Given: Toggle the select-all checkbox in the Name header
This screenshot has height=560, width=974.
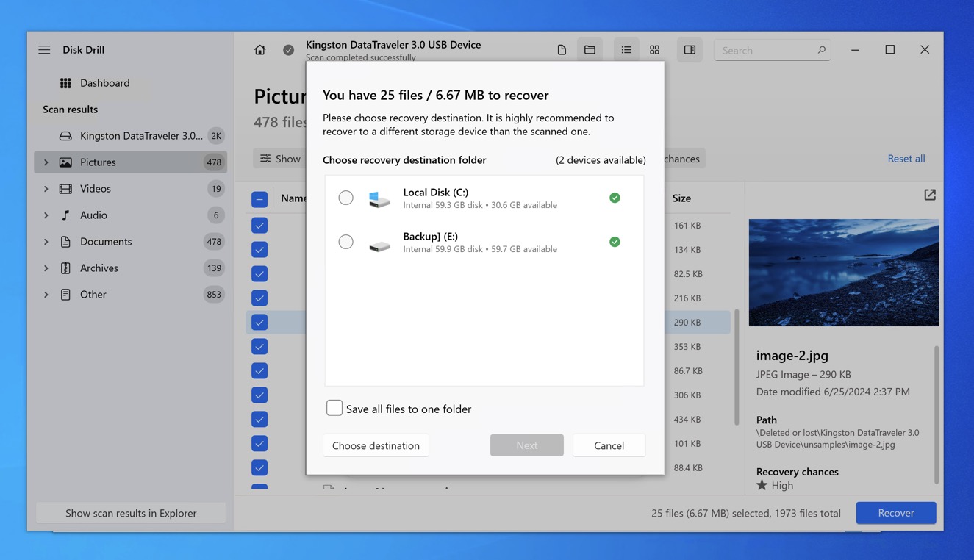Looking at the screenshot, I should [259, 198].
